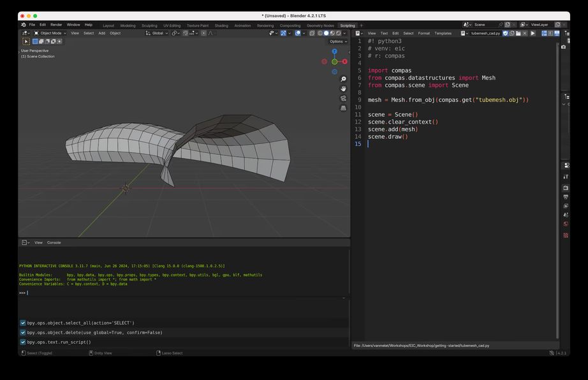Select the pan view hand icon

coord(343,89)
